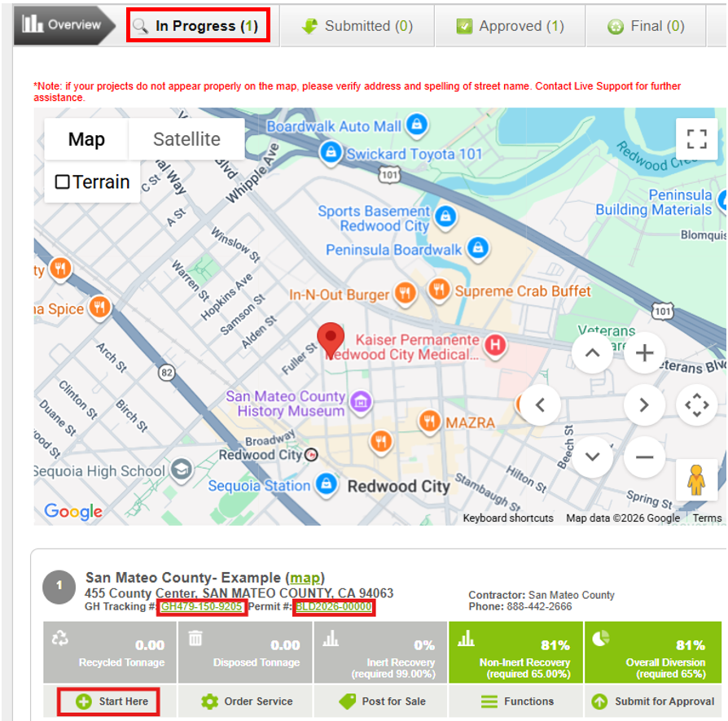The image size is (728, 721).
Task: Open GH tracking number GH479-150-9205 link
Action: pos(201,607)
